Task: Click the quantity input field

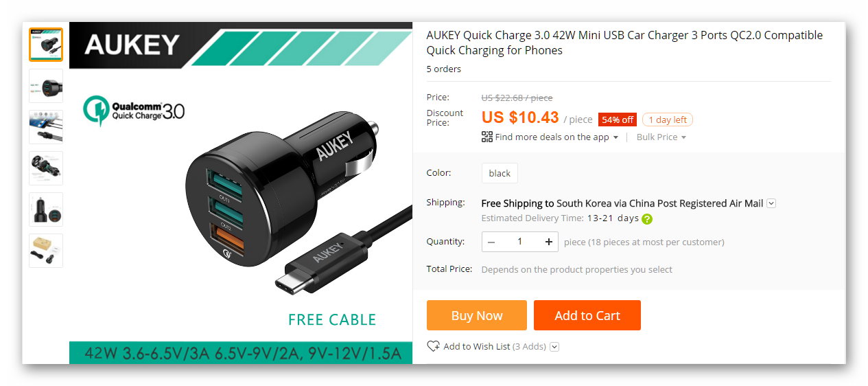Action: click(x=520, y=242)
